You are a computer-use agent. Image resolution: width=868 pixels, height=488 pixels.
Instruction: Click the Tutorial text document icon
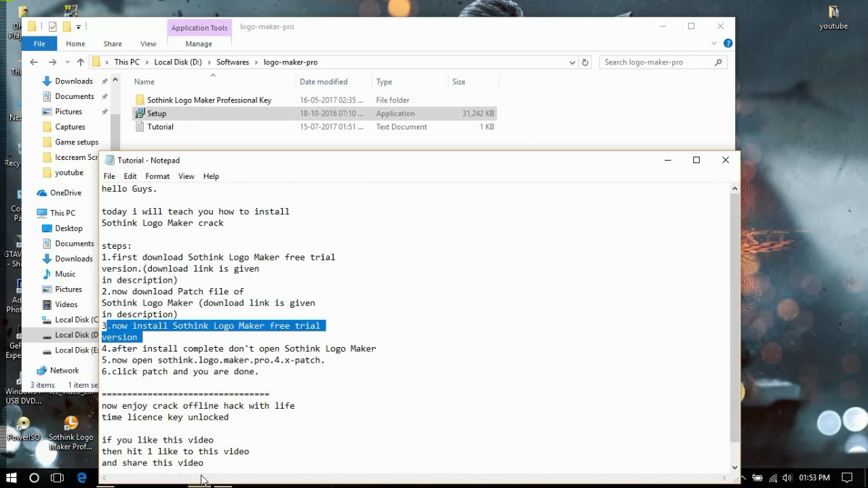coord(140,127)
